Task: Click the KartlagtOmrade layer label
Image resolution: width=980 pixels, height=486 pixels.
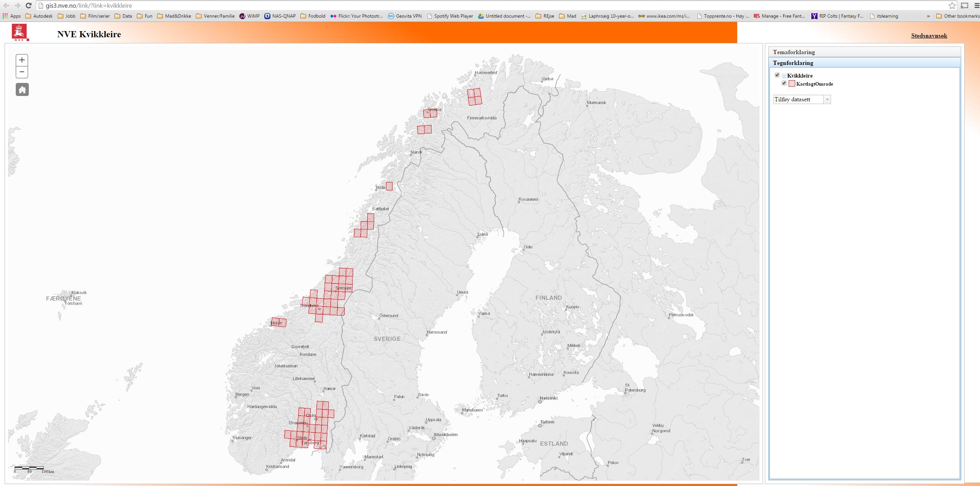Action: tap(814, 84)
